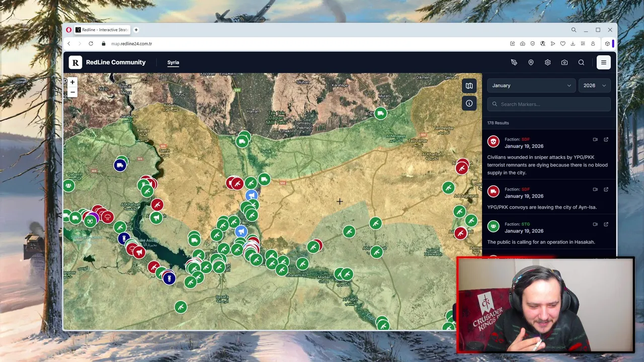Viewport: 644px width, 362px height.
Task: Open the send flow arrow icon
Action: tap(552, 44)
